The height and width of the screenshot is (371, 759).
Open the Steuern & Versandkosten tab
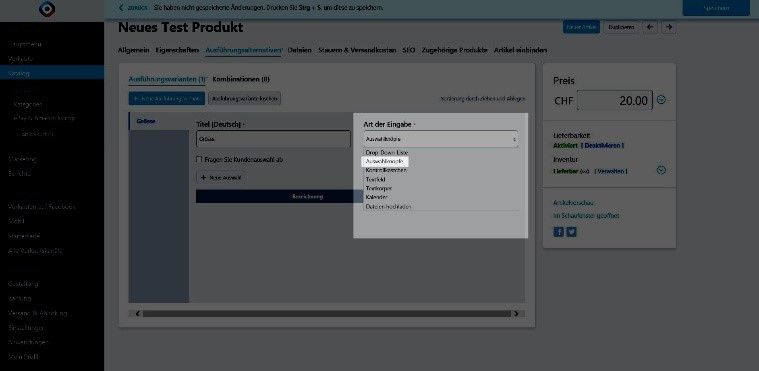[357, 50]
